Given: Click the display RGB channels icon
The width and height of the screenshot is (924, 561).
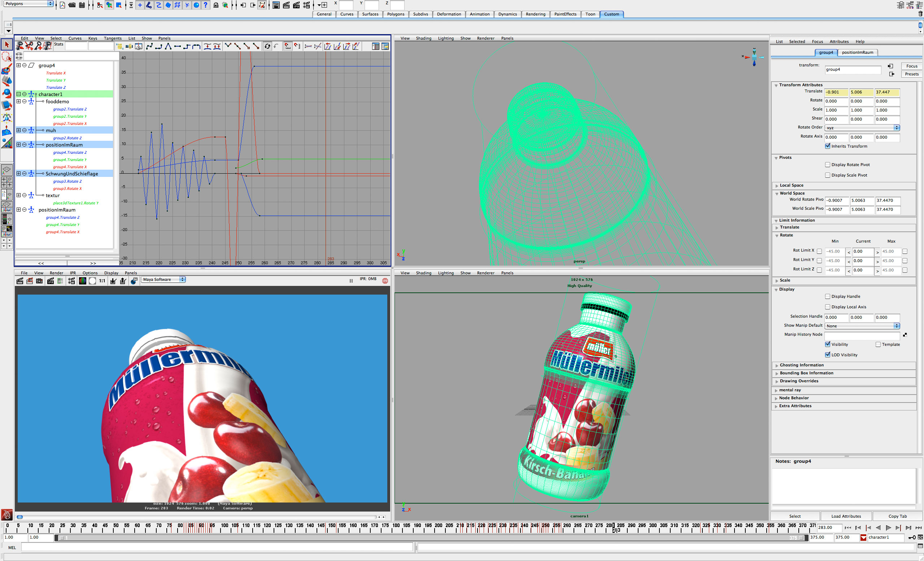Looking at the screenshot, I should pos(83,281).
